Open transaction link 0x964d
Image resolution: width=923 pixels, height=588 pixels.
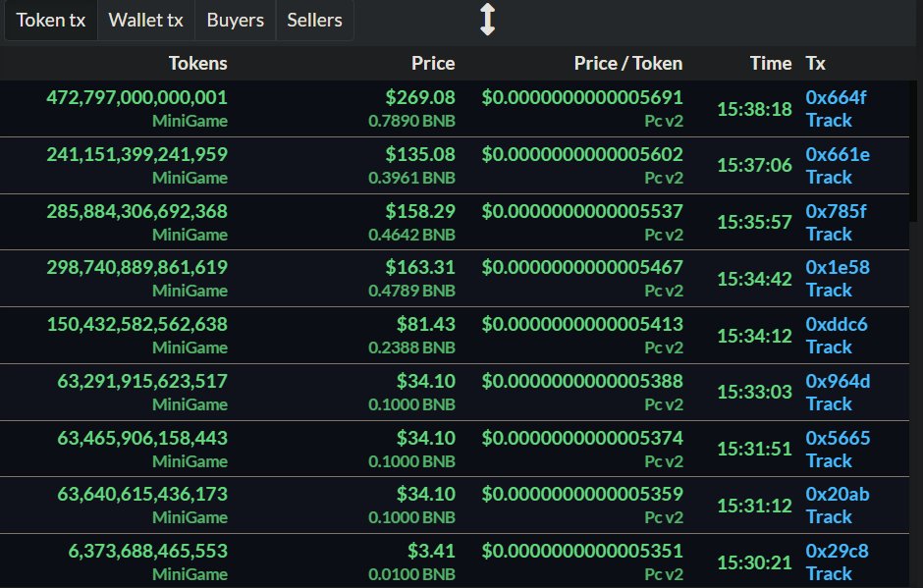tap(838, 381)
